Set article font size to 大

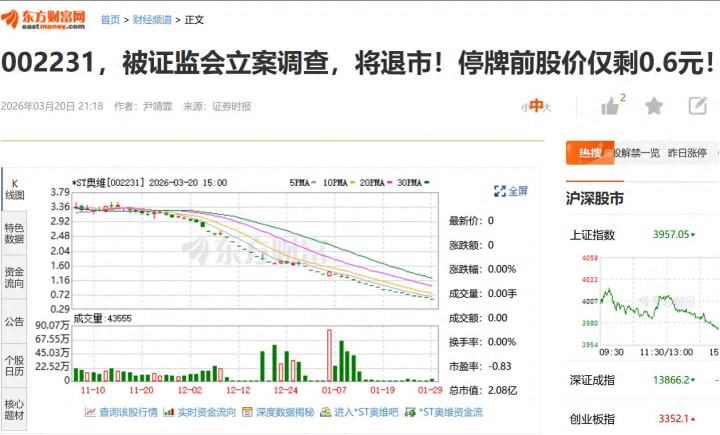pyautogui.click(x=547, y=108)
